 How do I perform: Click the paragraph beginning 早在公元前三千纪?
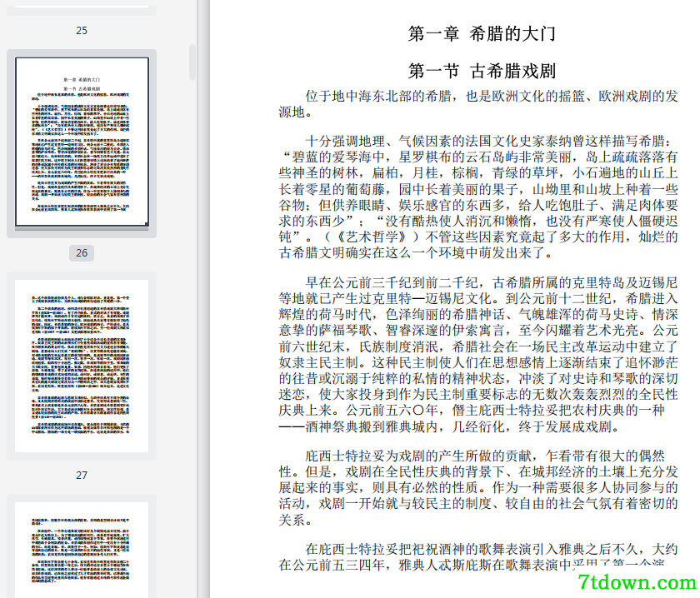click(478, 354)
